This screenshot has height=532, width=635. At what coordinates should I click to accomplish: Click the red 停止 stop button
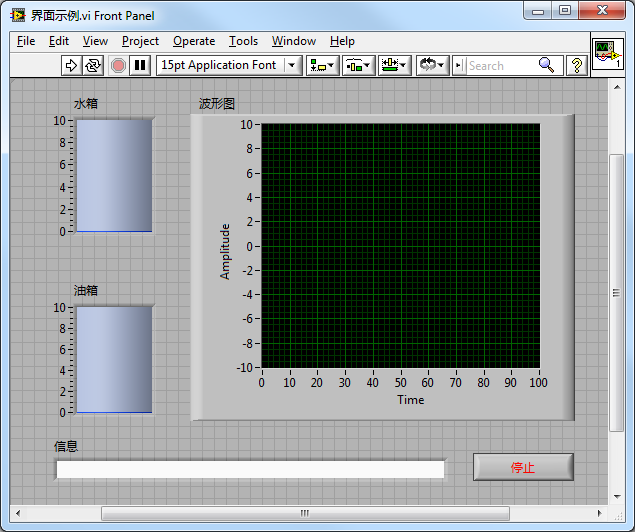pos(523,467)
